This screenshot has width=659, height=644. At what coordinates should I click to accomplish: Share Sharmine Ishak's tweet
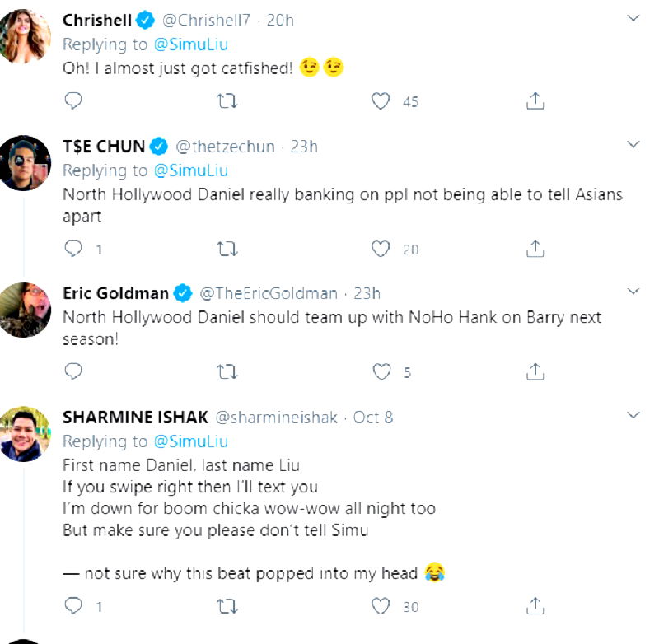coord(535,607)
